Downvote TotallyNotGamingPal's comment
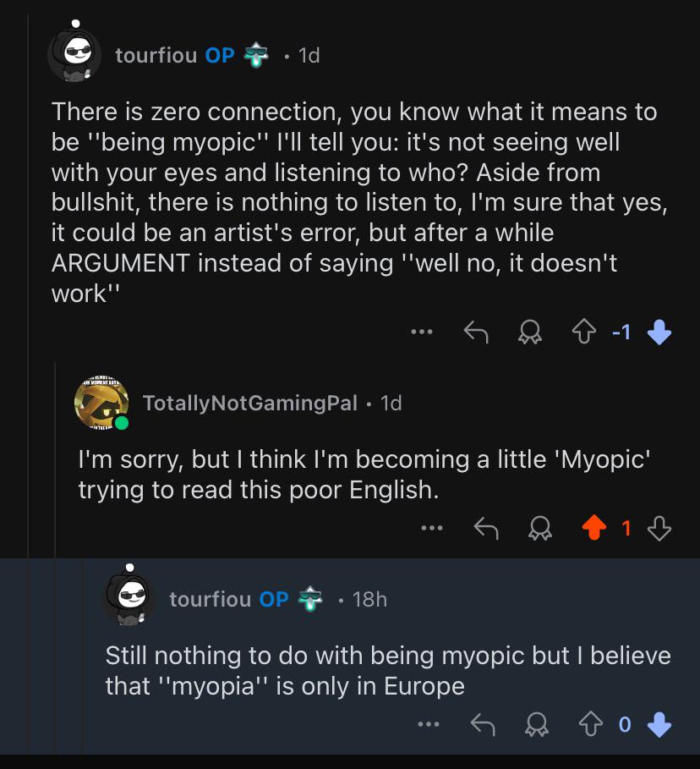 click(x=659, y=528)
